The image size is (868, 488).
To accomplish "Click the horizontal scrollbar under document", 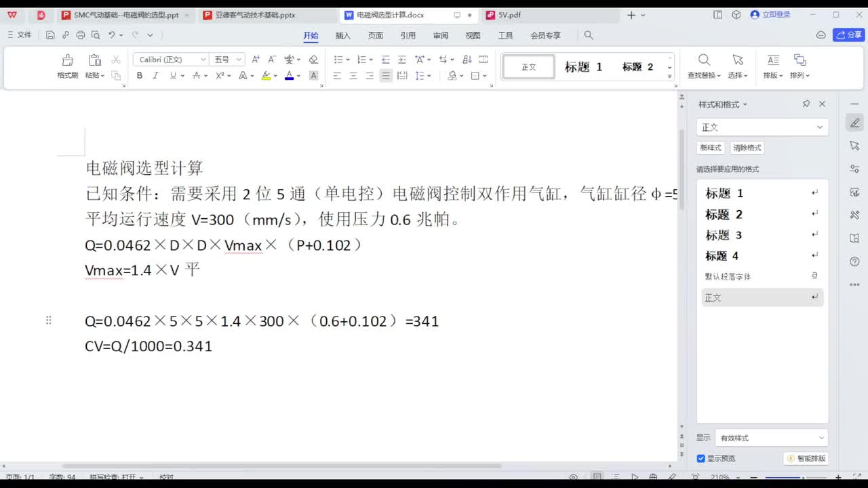I will 282,466.
